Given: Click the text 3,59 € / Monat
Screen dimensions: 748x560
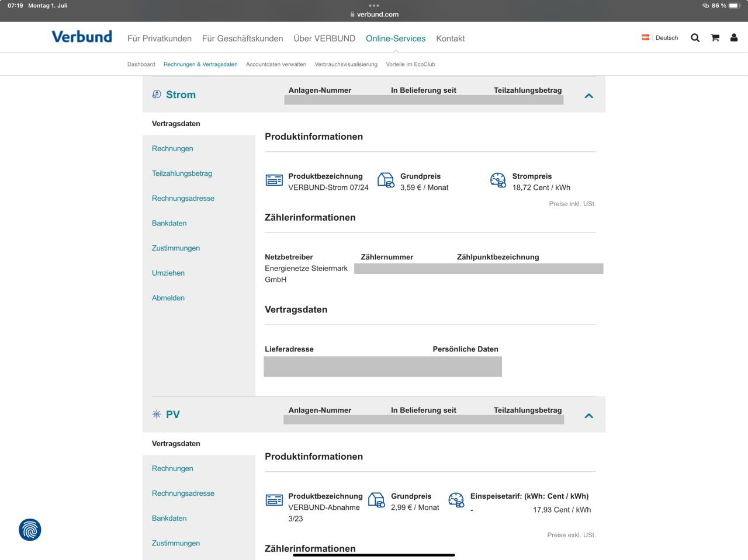Looking at the screenshot, I should (424, 187).
